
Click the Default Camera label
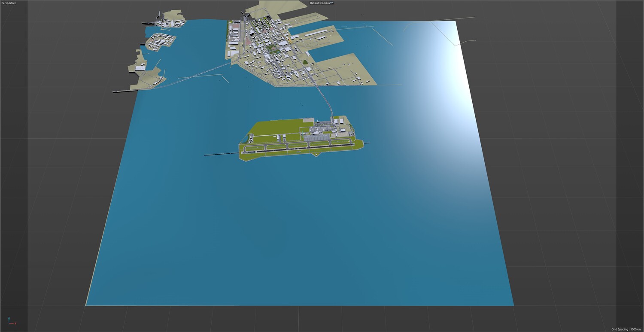[319, 3]
